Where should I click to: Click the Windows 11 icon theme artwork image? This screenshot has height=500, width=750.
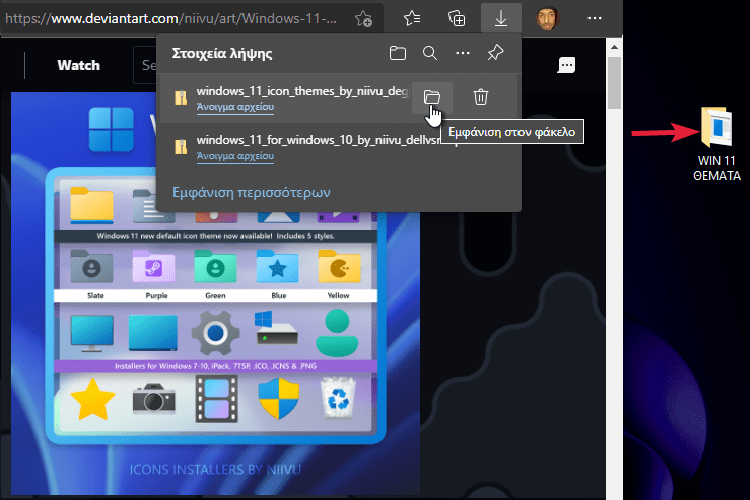[x=217, y=330]
